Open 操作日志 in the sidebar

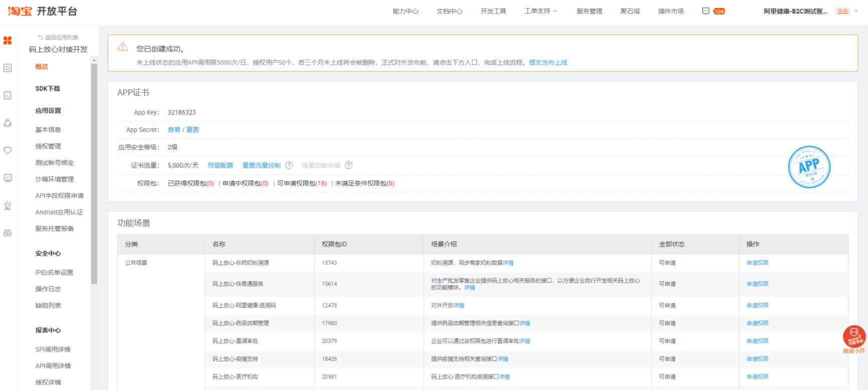[48, 289]
